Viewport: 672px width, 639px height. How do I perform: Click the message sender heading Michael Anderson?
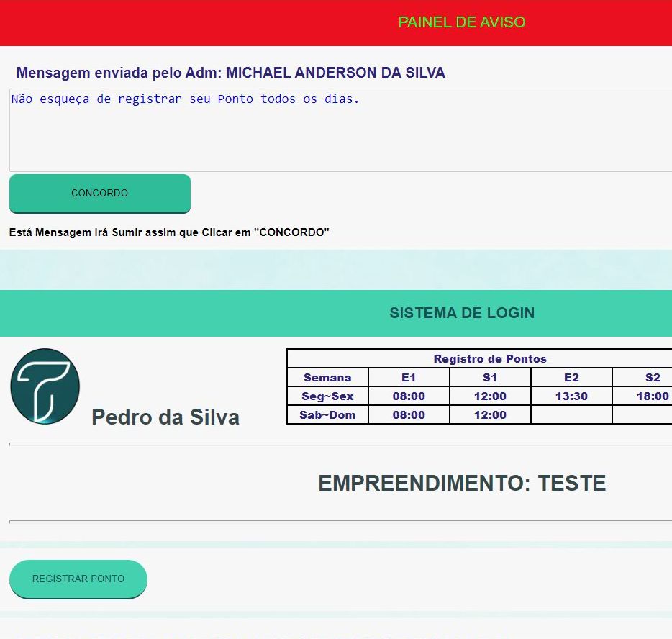pyautogui.click(x=230, y=73)
